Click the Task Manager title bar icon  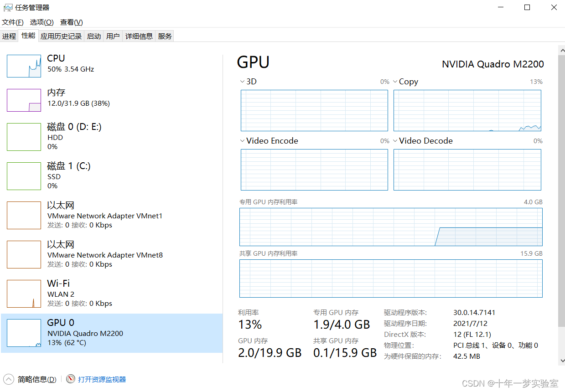tap(8, 7)
